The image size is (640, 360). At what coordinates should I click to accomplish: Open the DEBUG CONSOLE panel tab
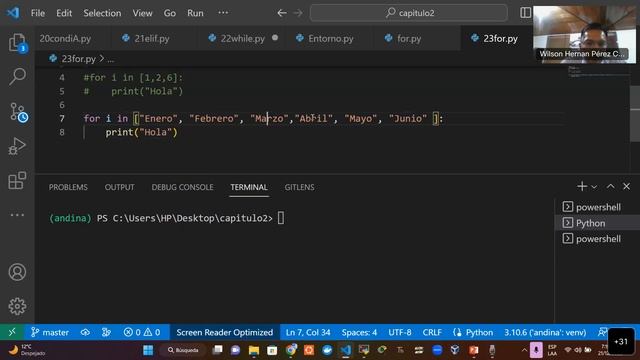(182, 187)
